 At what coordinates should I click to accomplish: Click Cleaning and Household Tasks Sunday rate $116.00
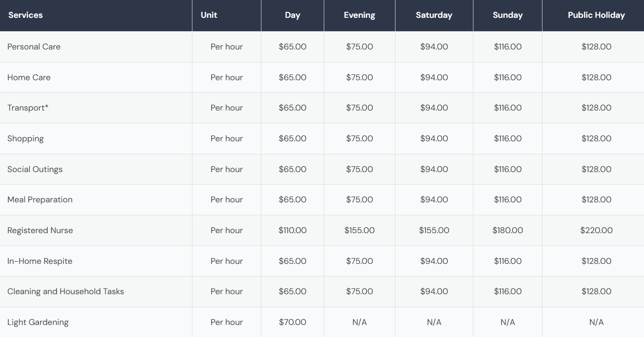(508, 292)
